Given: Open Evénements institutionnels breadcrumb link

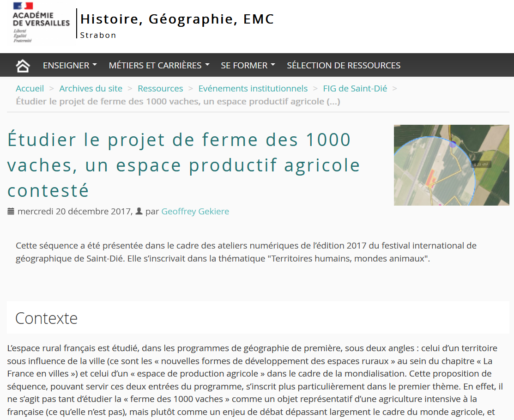Looking at the screenshot, I should click(x=253, y=88).
